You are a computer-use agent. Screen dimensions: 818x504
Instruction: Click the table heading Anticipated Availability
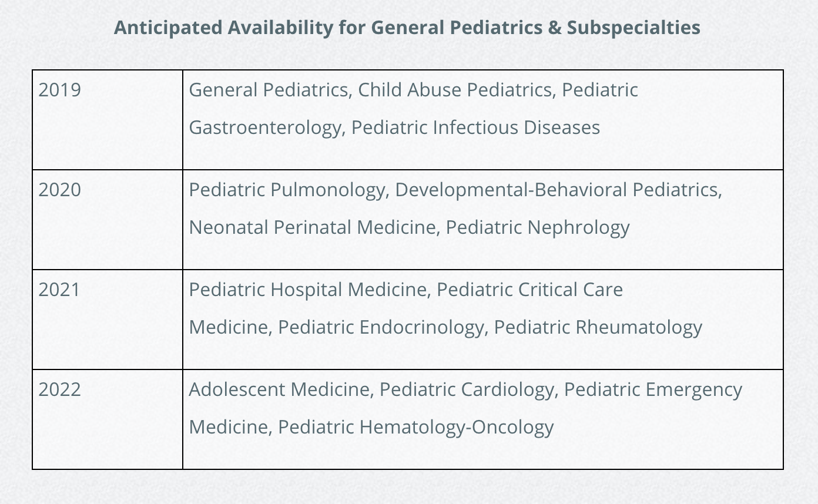coord(407,28)
